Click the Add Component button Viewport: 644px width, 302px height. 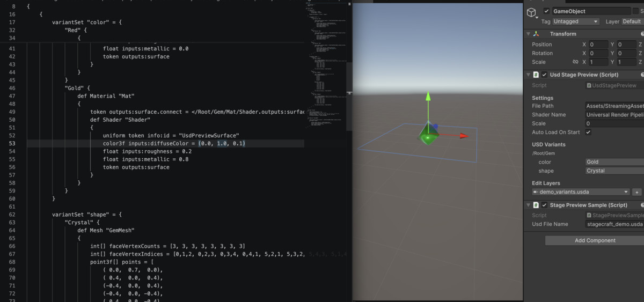tap(595, 240)
